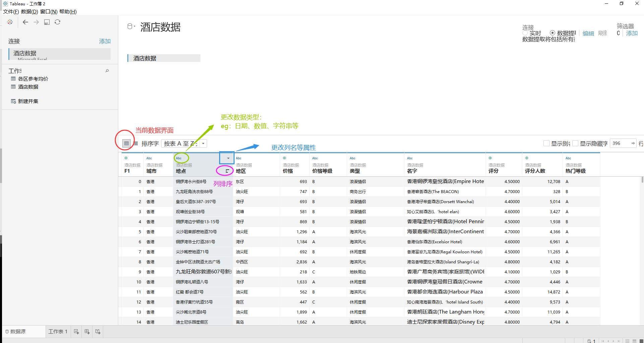Select the 数据提取 extract connection option
The height and width of the screenshot is (343, 644).
coord(553,33)
